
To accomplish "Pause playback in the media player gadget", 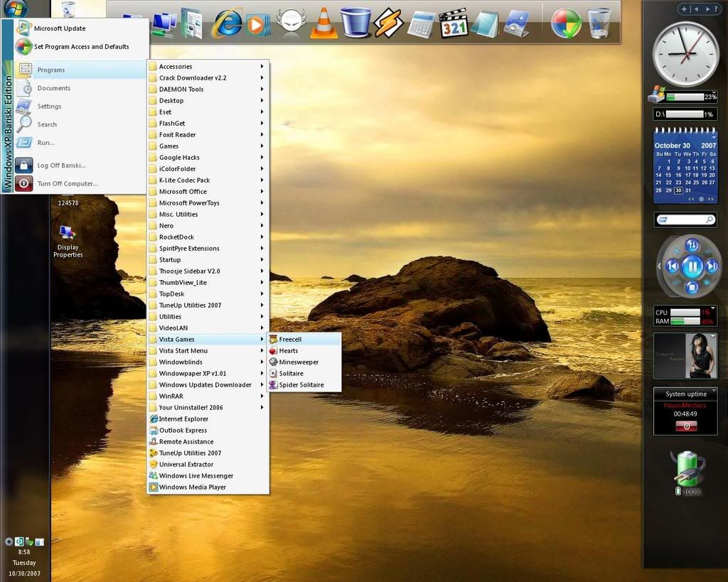I will pos(692,267).
